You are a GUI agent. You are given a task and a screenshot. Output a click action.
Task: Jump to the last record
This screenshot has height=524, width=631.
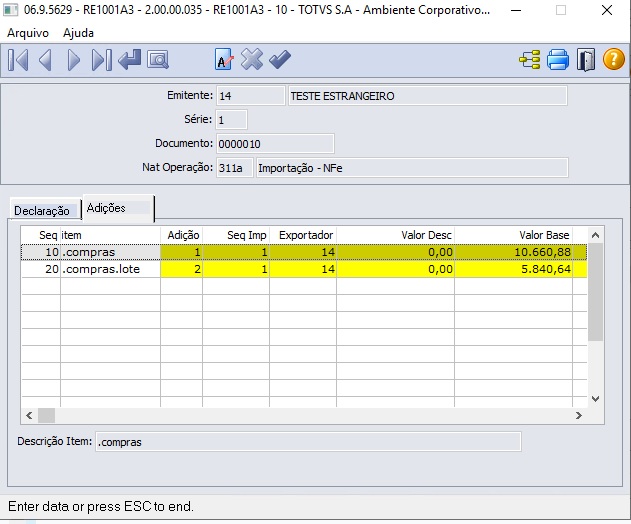click(101, 60)
